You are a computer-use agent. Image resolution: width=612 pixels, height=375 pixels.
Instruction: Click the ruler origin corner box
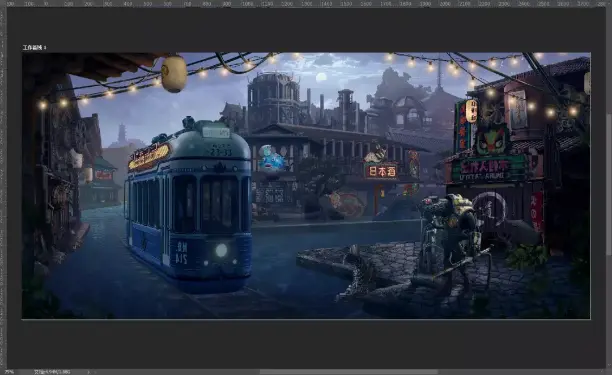(2, 3)
